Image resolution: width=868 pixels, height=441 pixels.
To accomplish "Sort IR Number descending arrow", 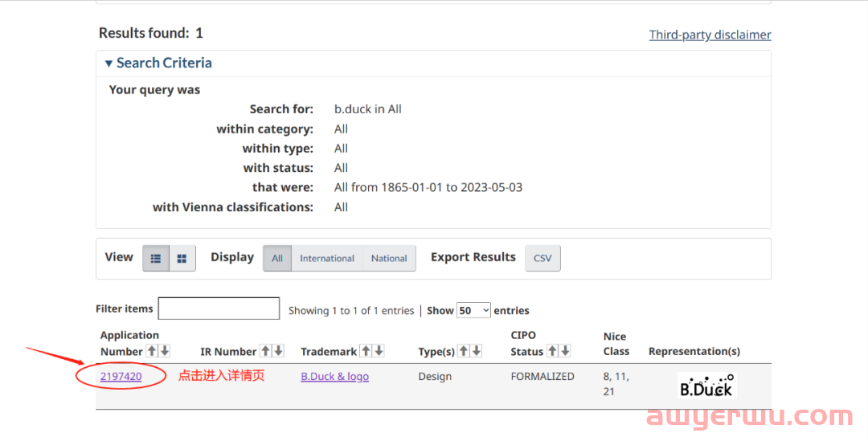I will tap(278, 351).
